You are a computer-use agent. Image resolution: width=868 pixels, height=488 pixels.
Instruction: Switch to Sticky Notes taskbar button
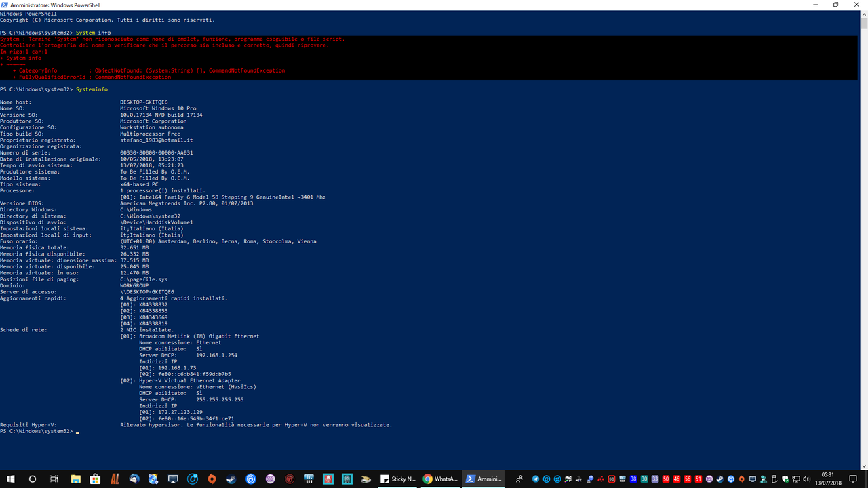(399, 479)
